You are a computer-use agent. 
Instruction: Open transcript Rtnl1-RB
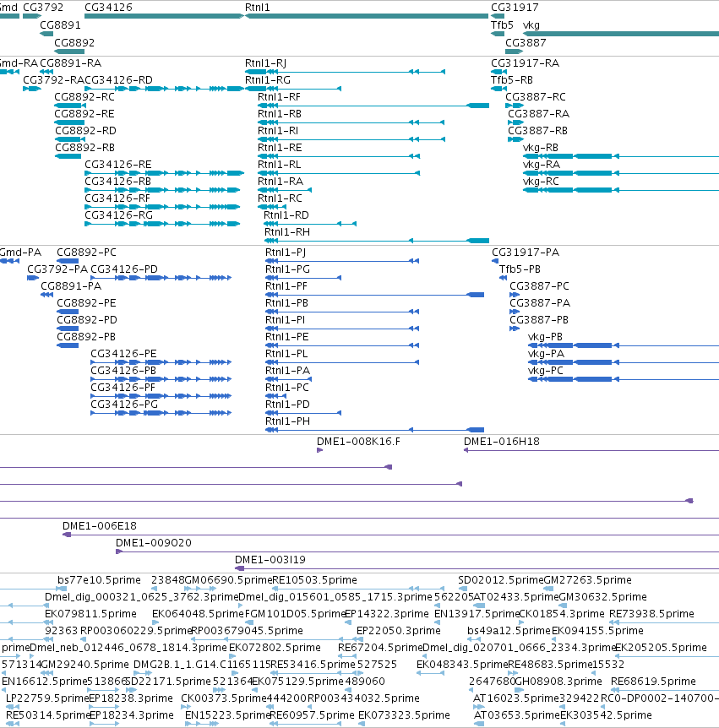coord(280,114)
